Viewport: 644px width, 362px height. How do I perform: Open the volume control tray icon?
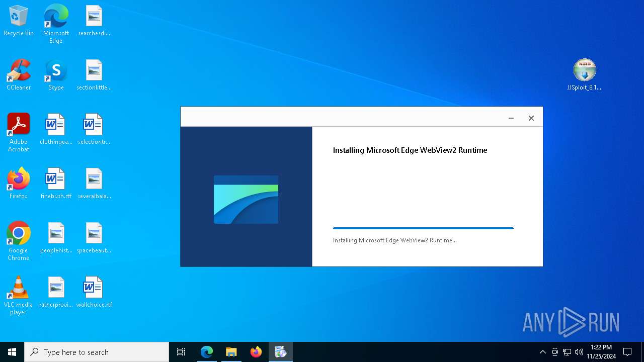(x=579, y=352)
